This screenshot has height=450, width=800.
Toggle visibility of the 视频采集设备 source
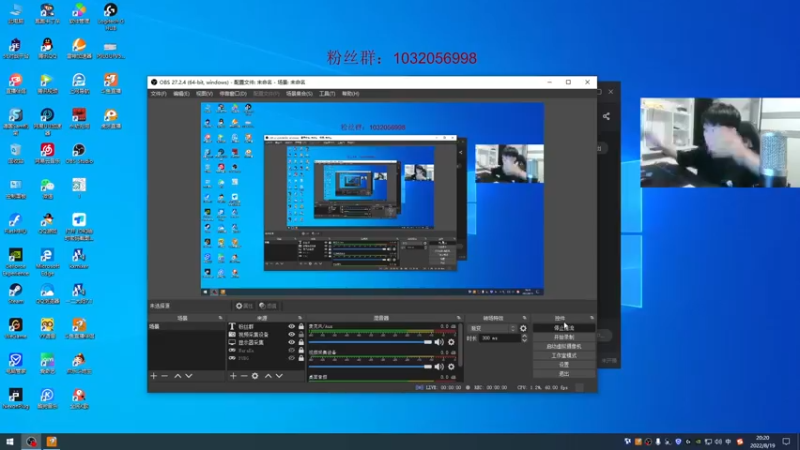tap(291, 335)
